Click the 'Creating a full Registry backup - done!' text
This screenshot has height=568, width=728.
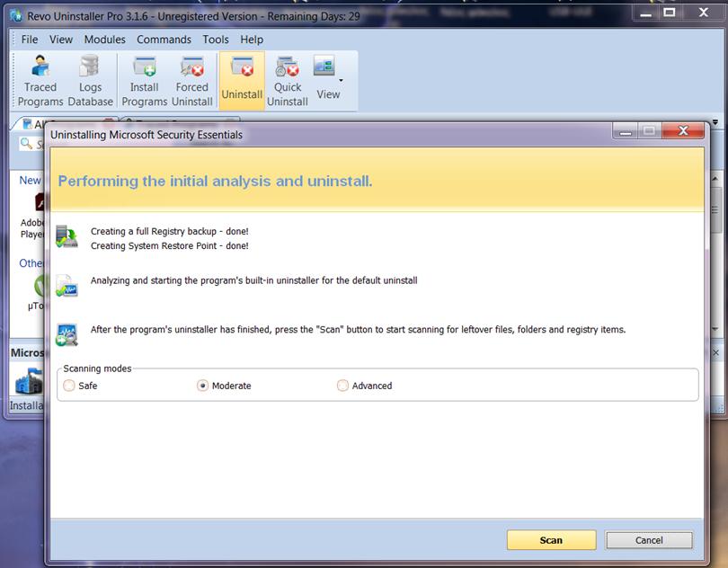click(x=170, y=231)
